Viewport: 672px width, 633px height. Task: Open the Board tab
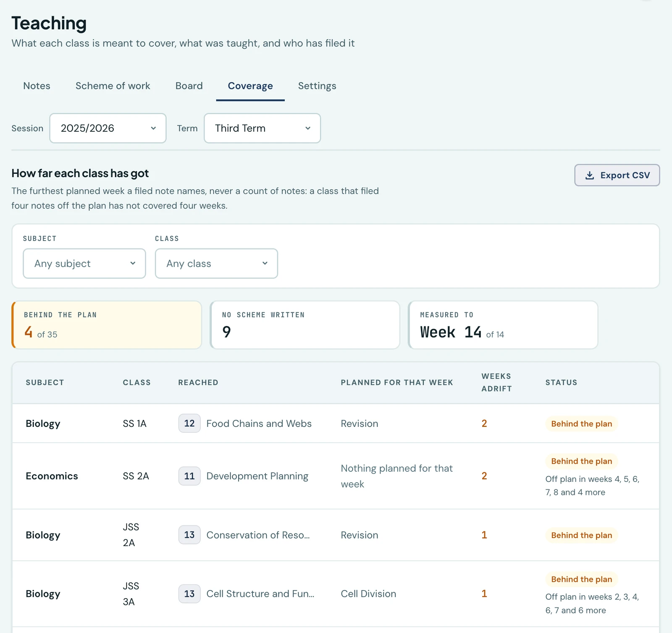pos(189,86)
